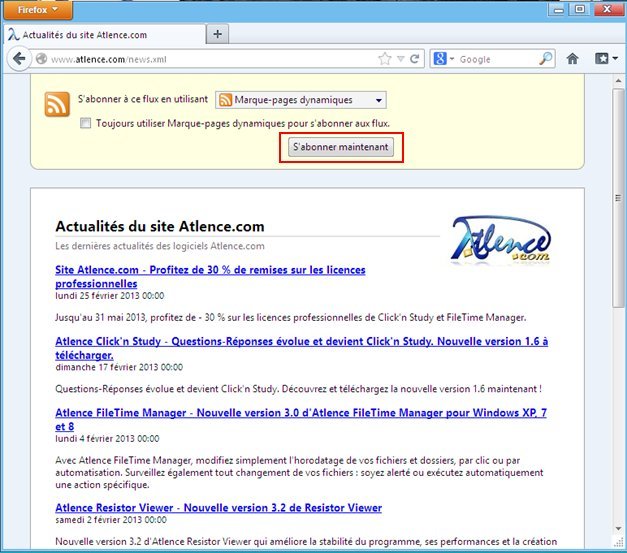The height and width of the screenshot is (553, 627).
Task: Open the Atlence Click'n Study version 1.6 link
Action: pyautogui.click(x=302, y=348)
